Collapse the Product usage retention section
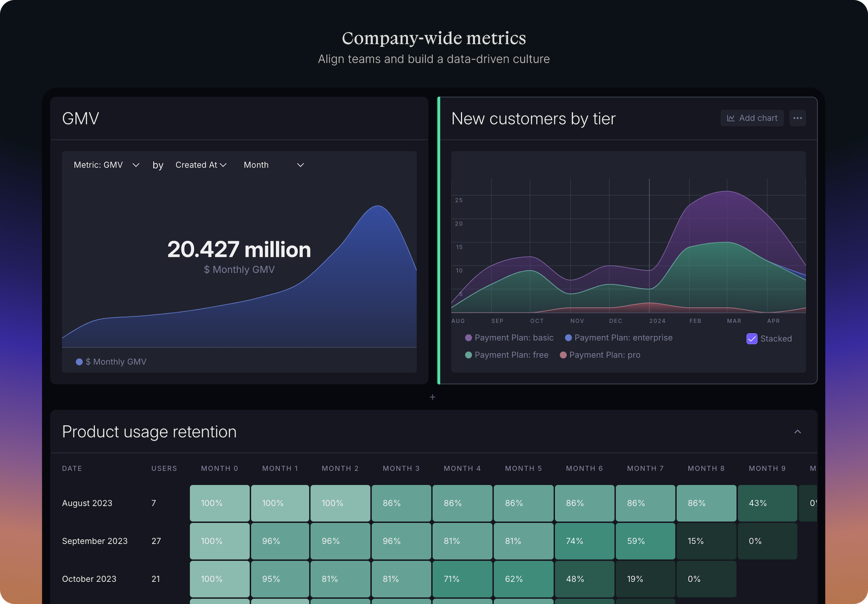This screenshot has width=868, height=604. point(797,432)
